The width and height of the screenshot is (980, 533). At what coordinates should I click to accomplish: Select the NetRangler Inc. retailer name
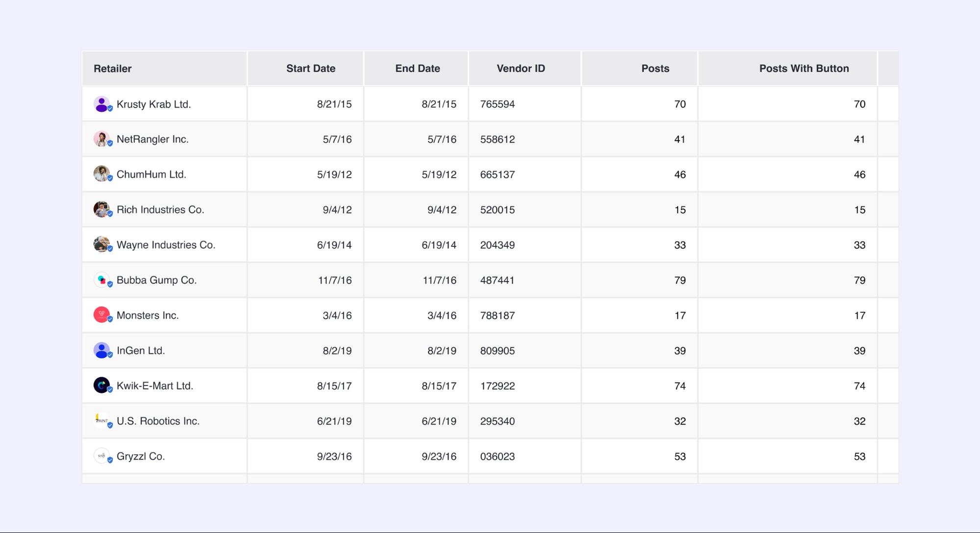click(x=152, y=139)
